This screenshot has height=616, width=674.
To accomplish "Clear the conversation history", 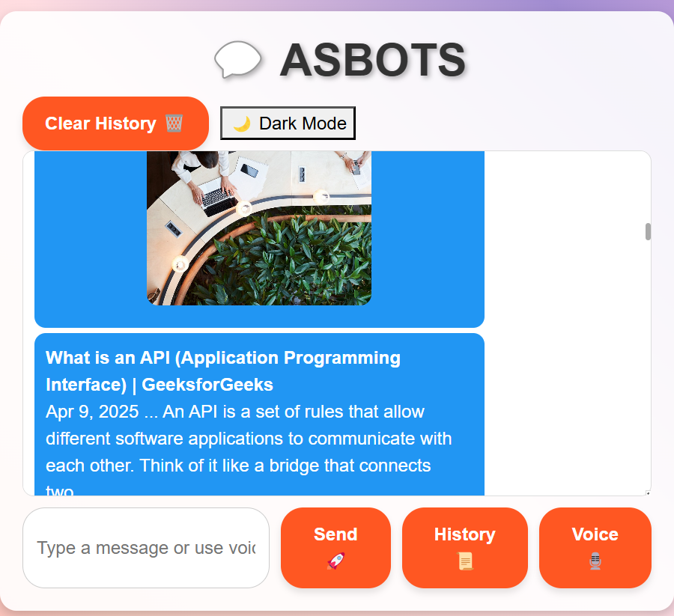I will pos(115,123).
